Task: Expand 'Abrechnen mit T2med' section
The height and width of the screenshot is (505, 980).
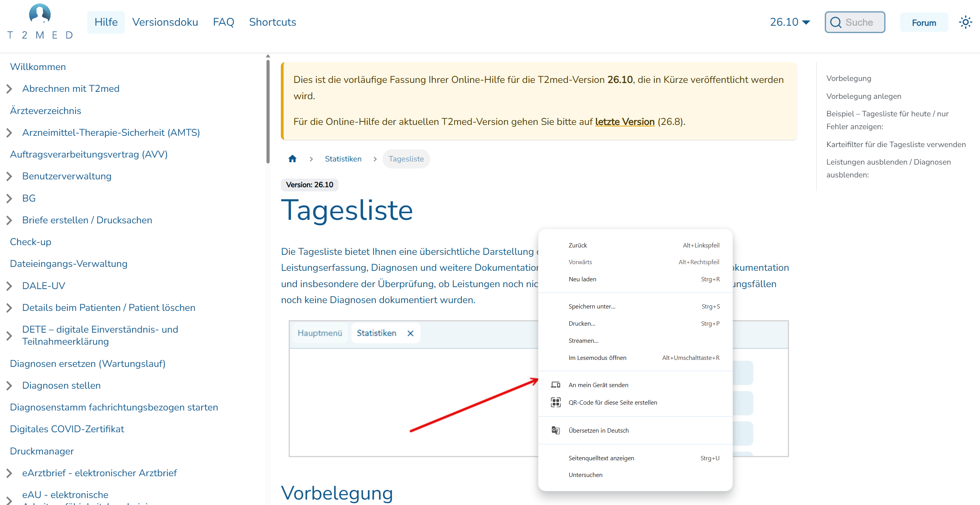Action: tap(9, 89)
